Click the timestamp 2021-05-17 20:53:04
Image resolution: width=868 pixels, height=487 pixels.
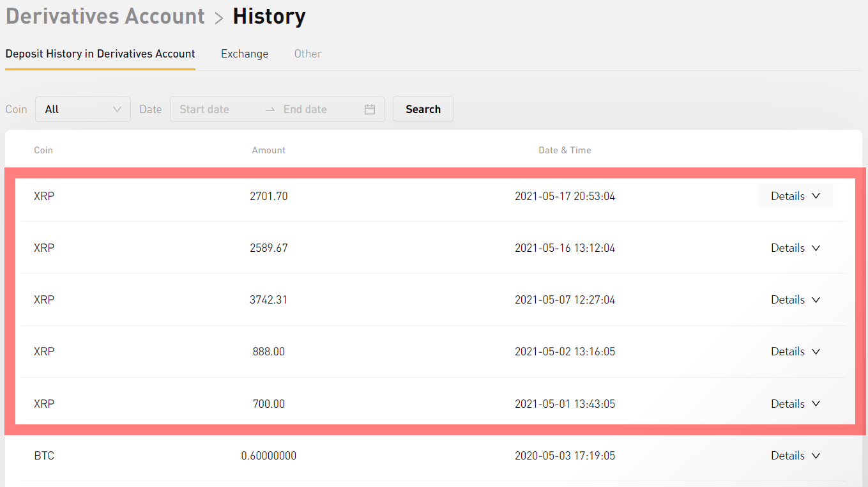tap(565, 196)
